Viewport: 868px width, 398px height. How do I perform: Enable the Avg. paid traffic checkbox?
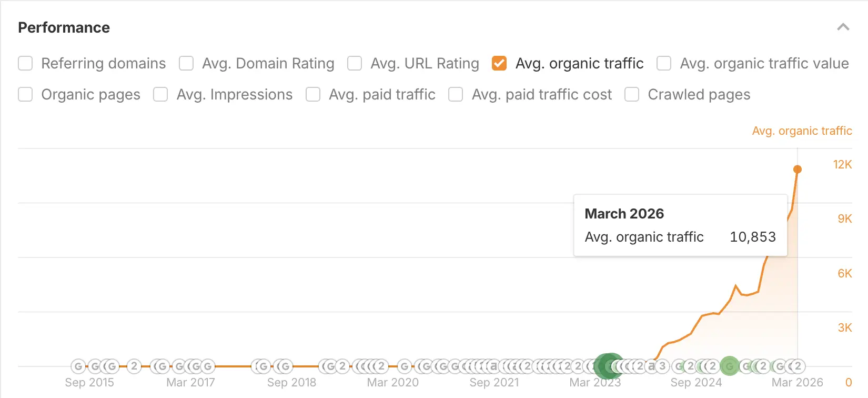[313, 95]
